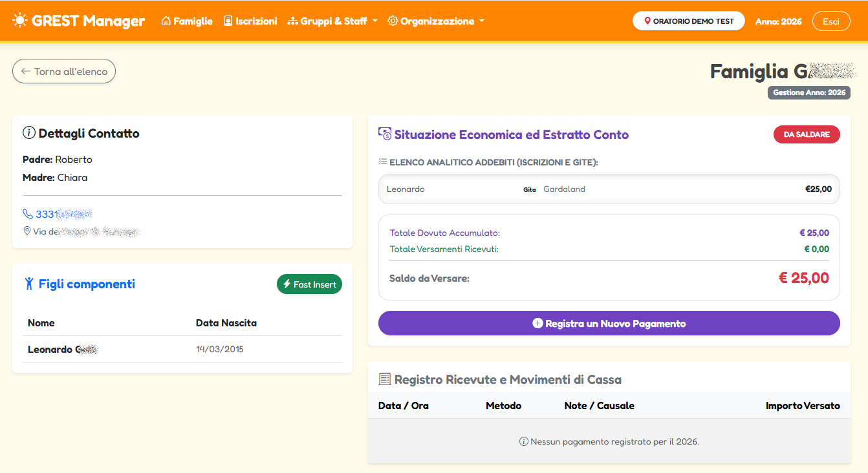Click the telephone icon beside the number
The image size is (868, 473).
tap(28, 214)
